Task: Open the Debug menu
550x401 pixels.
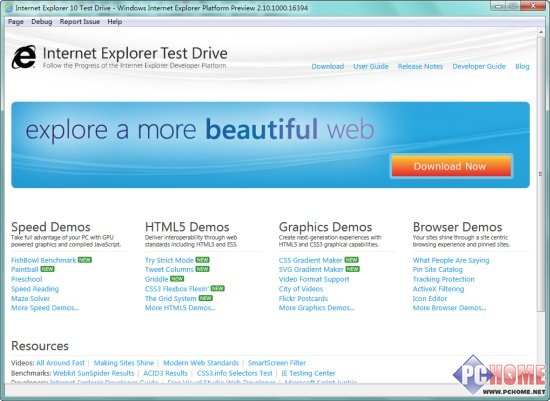Action: [x=42, y=22]
